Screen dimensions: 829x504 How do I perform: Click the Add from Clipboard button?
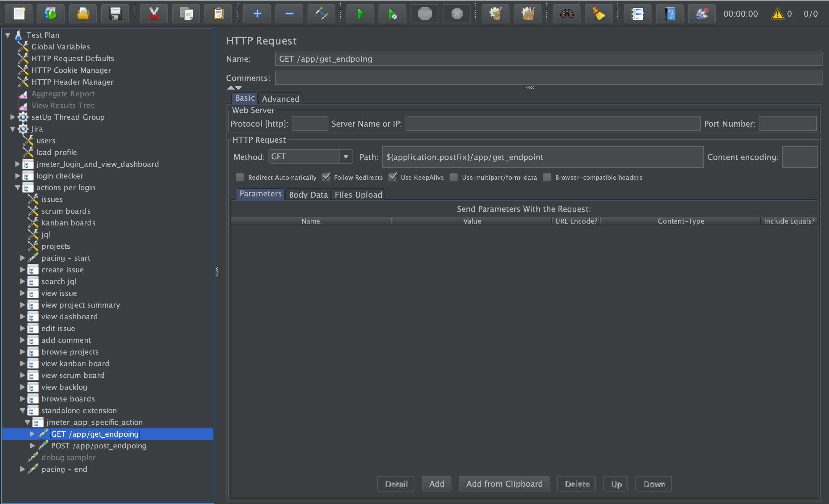pyautogui.click(x=504, y=484)
